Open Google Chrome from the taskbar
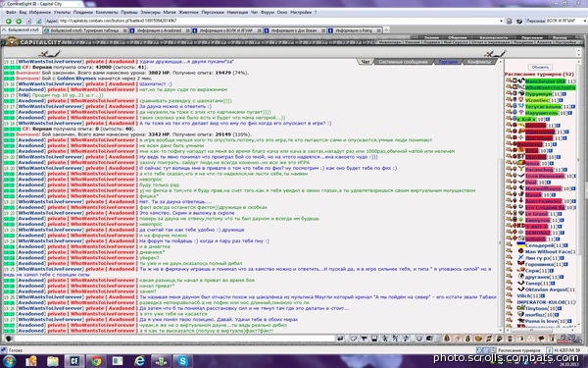588x368 pixels. (x=96, y=361)
